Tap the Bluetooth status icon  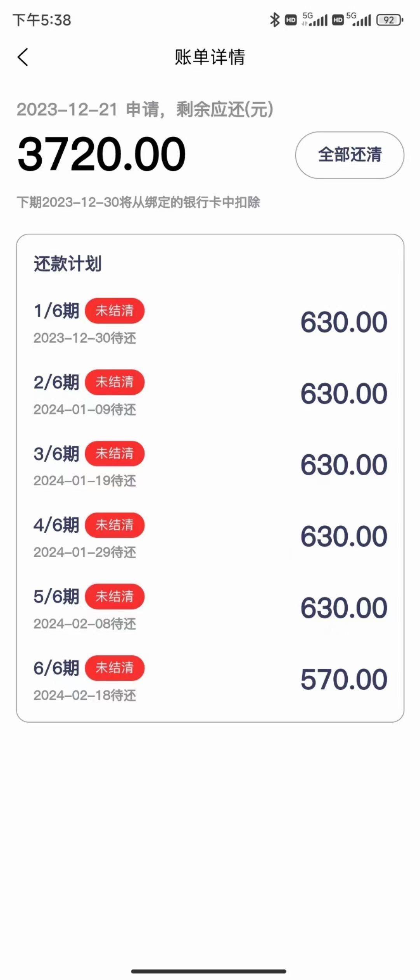(x=275, y=20)
